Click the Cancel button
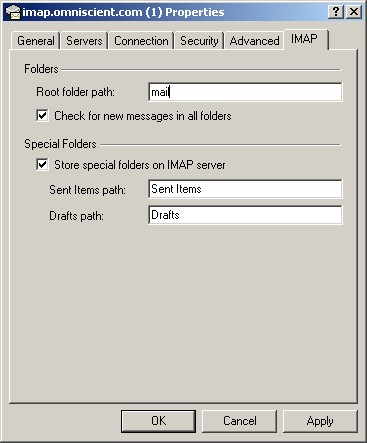This screenshot has width=367, height=443. (240, 421)
